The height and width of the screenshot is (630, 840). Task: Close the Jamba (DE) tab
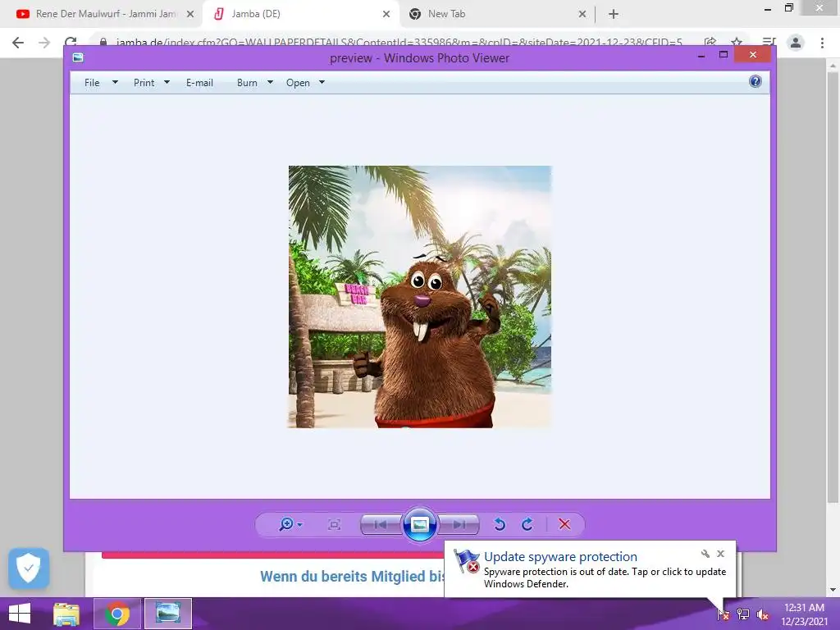[x=386, y=15]
